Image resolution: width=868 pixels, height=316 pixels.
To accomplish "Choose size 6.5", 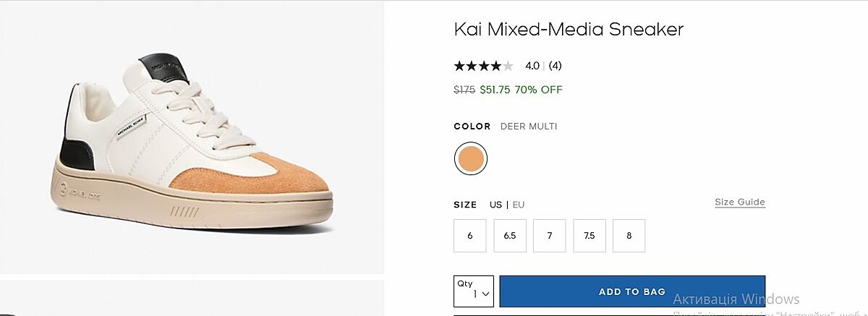I will [510, 236].
